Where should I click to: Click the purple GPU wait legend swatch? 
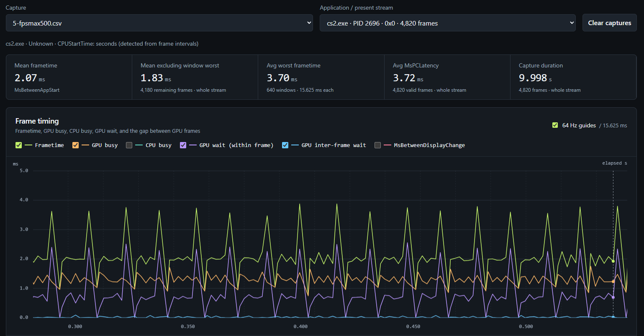(x=193, y=145)
